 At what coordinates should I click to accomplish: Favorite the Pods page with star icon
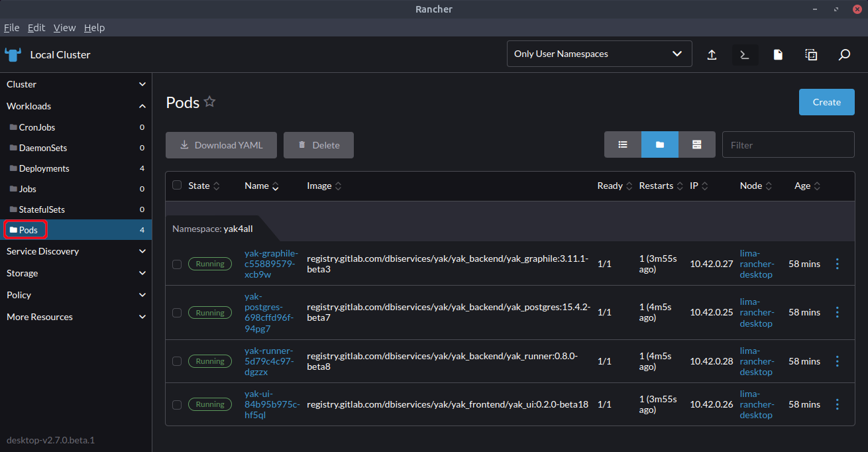click(x=209, y=102)
